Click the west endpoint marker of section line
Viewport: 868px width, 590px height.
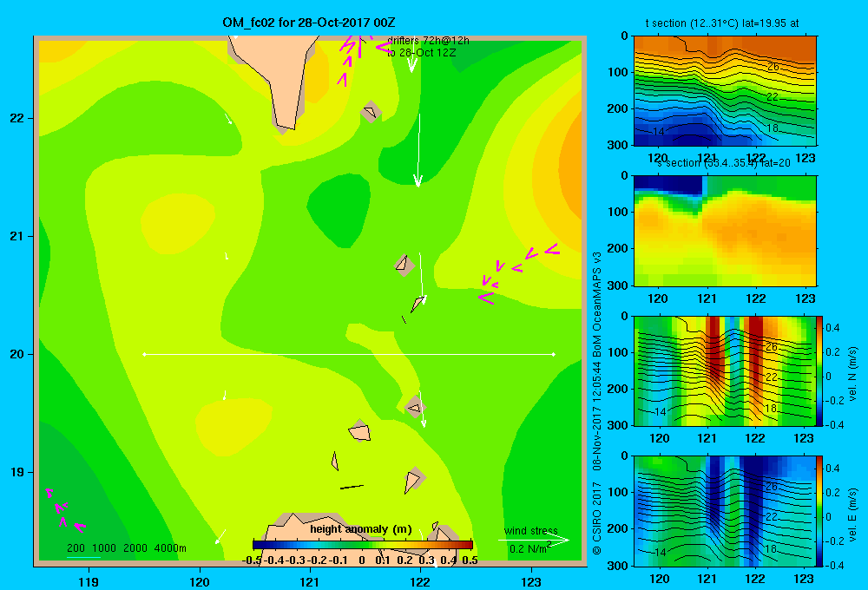[x=144, y=354]
